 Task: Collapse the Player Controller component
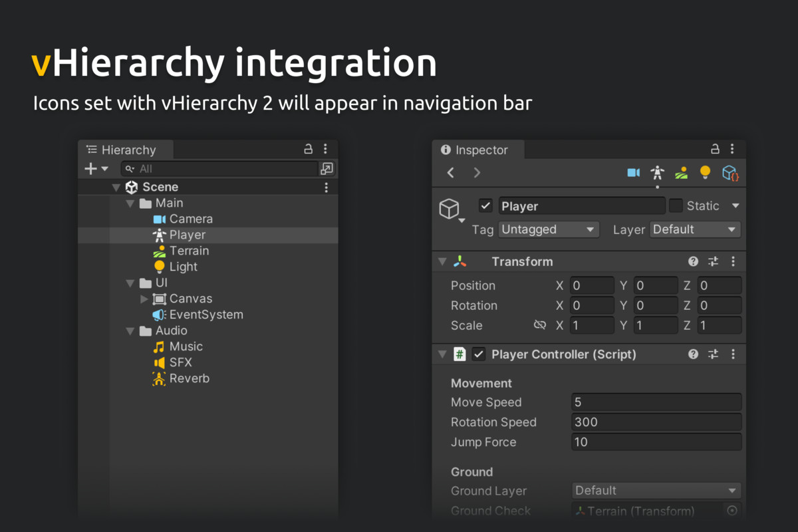442,354
